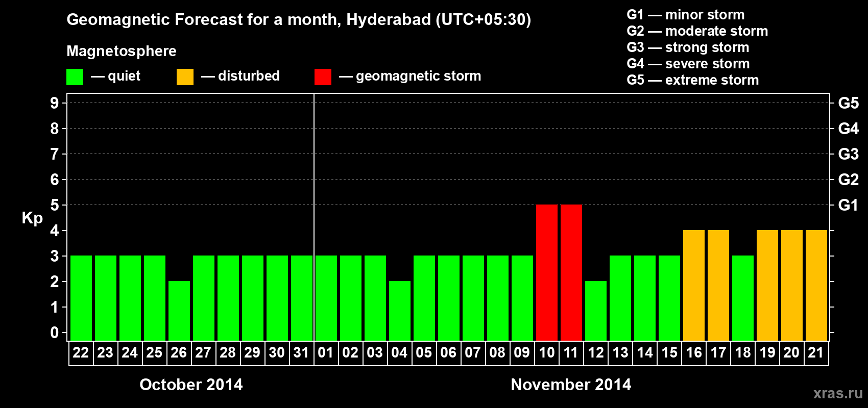Click the 'G4 — severe storm' legend text
Image resolution: width=868 pixels, height=408 pixels.
[x=688, y=64]
